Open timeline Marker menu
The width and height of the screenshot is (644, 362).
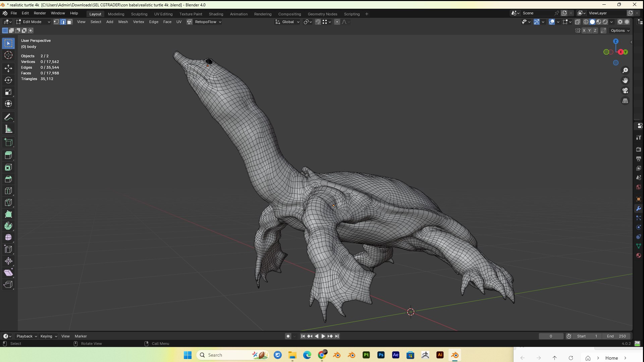[x=80, y=336]
